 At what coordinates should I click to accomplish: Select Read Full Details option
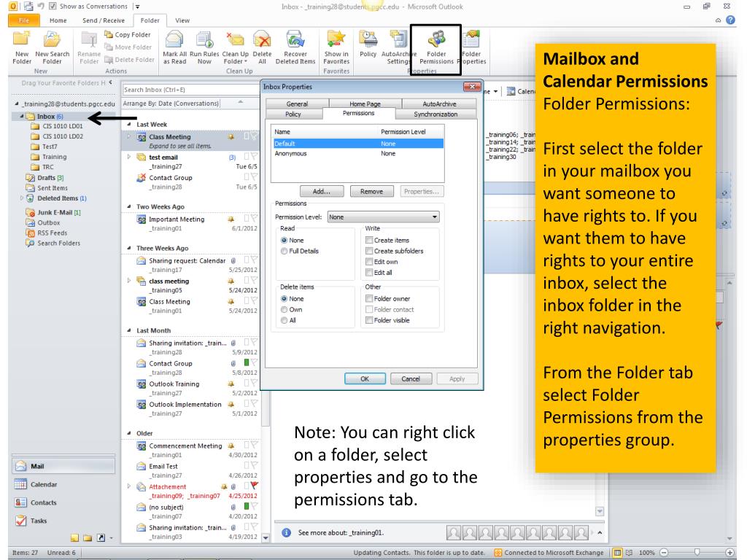click(x=284, y=251)
